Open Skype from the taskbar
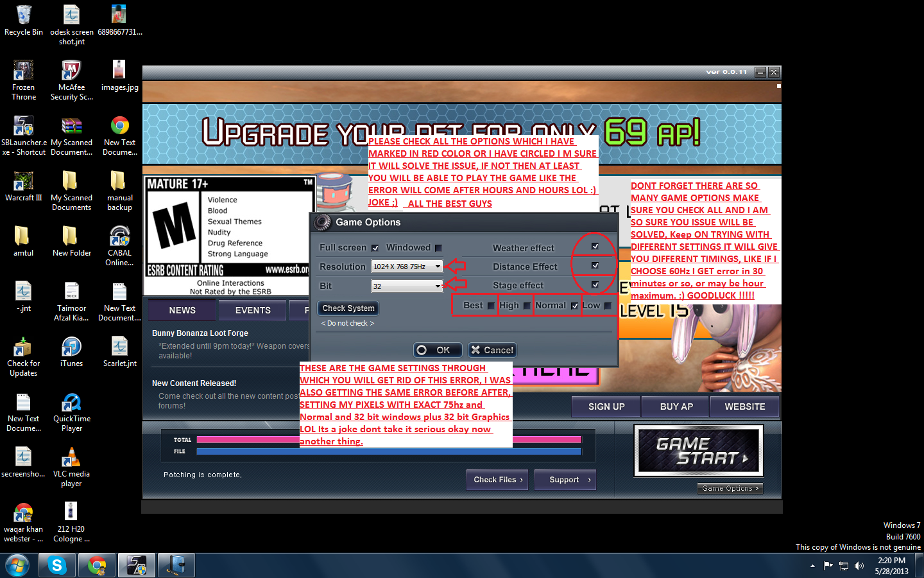This screenshot has width=924, height=578. pyautogui.click(x=57, y=566)
